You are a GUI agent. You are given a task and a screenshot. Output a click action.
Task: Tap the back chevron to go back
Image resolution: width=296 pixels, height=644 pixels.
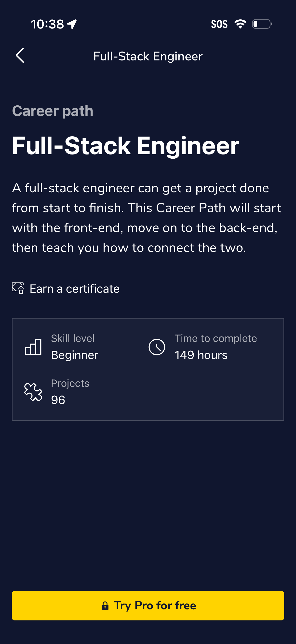click(20, 56)
